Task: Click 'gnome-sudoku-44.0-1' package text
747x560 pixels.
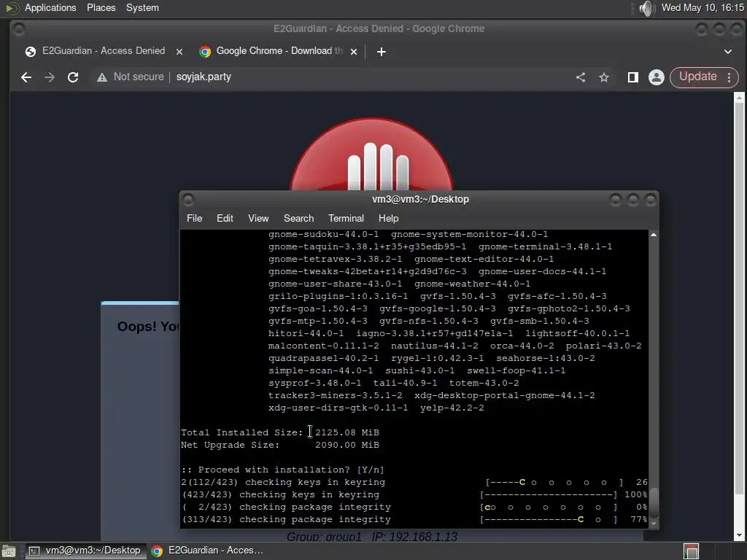Action: click(x=323, y=234)
